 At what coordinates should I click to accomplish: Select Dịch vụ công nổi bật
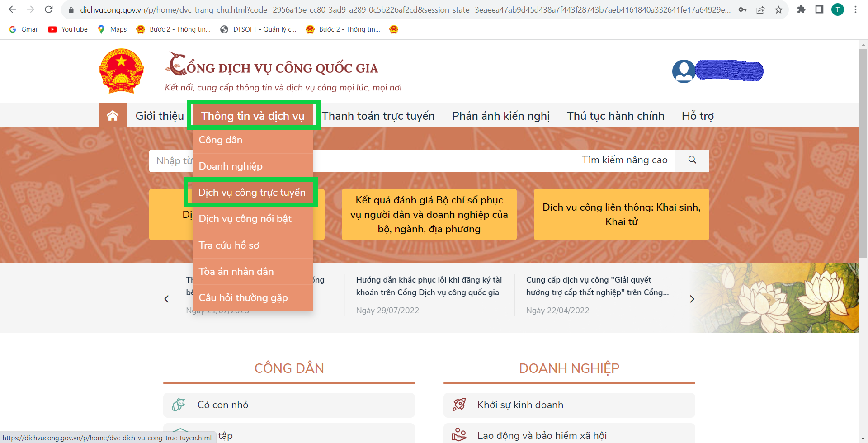point(253,219)
